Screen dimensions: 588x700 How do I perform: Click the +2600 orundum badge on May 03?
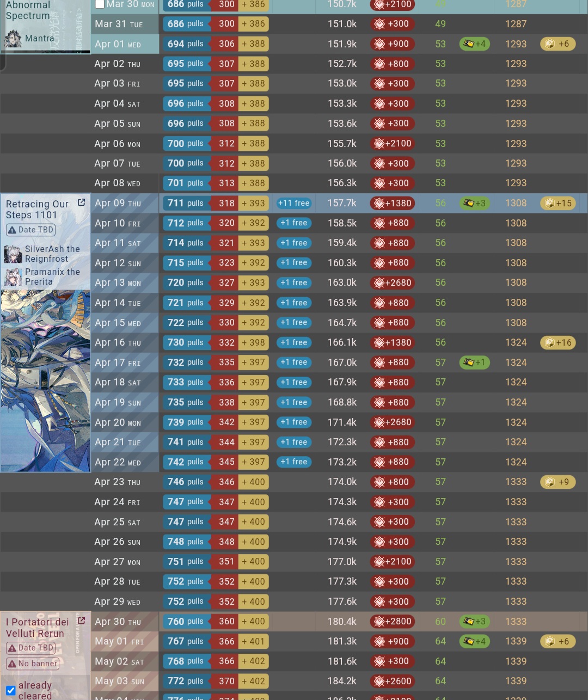[x=393, y=681]
